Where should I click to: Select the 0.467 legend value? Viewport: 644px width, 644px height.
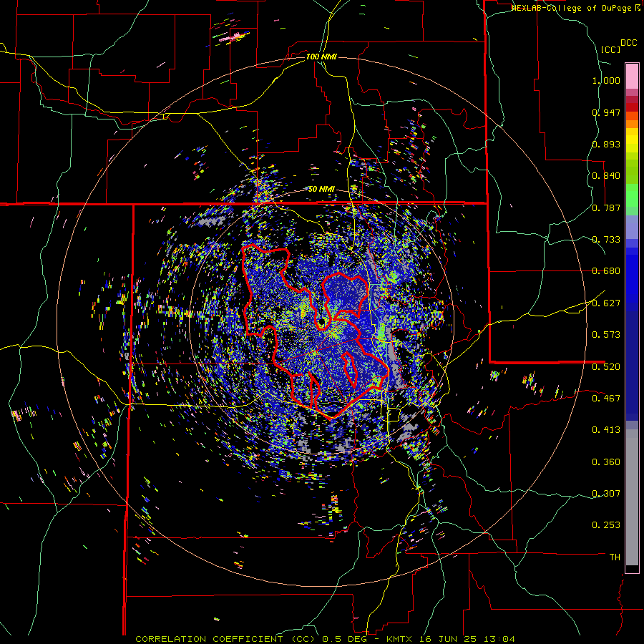[x=606, y=399]
